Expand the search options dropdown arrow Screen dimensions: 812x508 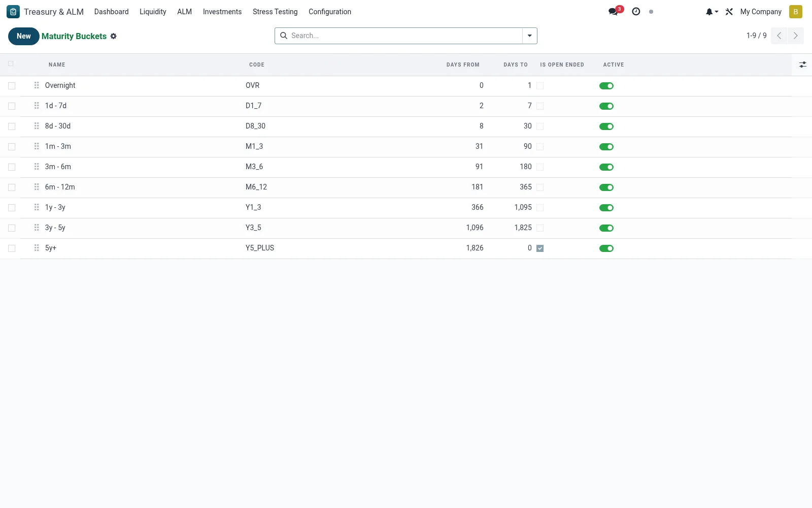(530, 36)
